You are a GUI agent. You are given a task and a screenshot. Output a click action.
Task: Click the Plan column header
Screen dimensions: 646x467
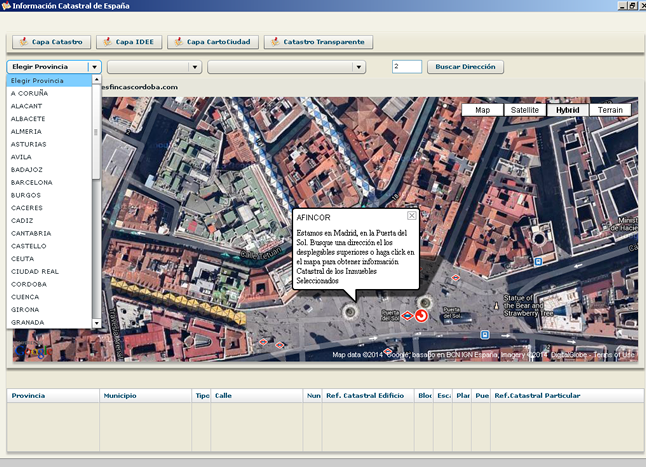point(462,396)
